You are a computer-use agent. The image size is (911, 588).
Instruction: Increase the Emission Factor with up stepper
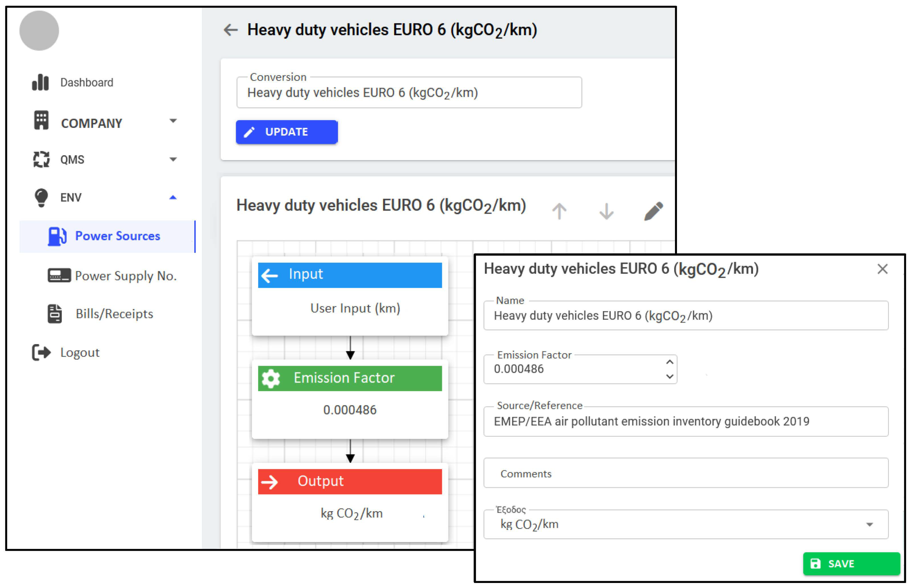[669, 362]
